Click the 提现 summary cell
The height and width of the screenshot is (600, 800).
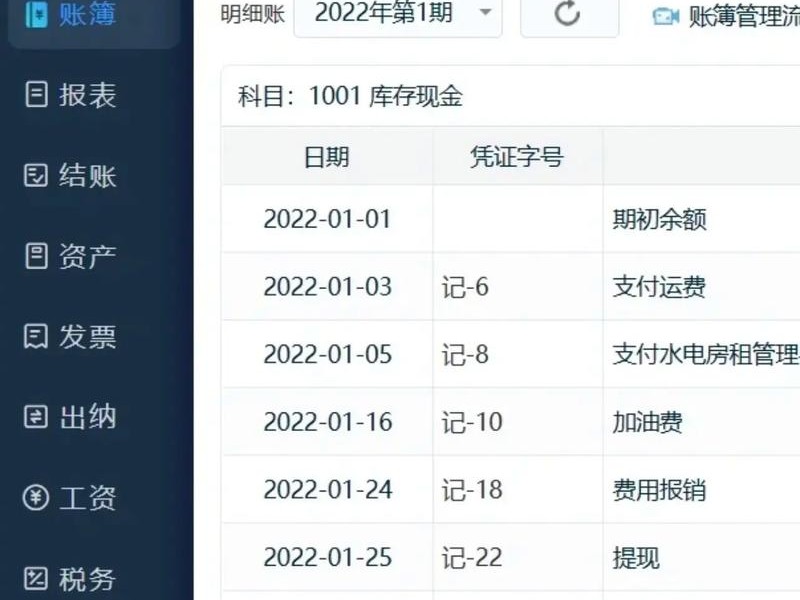click(x=636, y=558)
